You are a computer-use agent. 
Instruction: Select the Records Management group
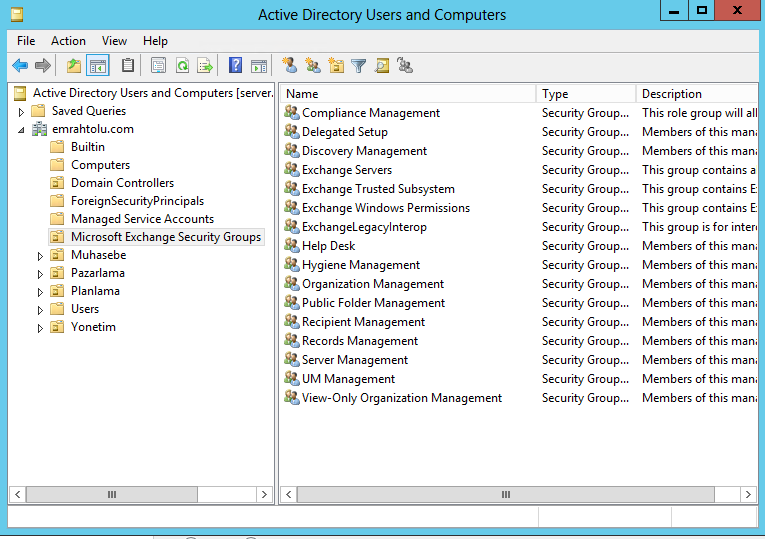pyautogui.click(x=360, y=341)
